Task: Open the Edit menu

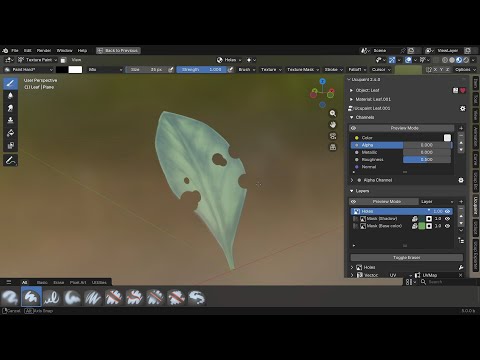Action: pyautogui.click(x=28, y=51)
